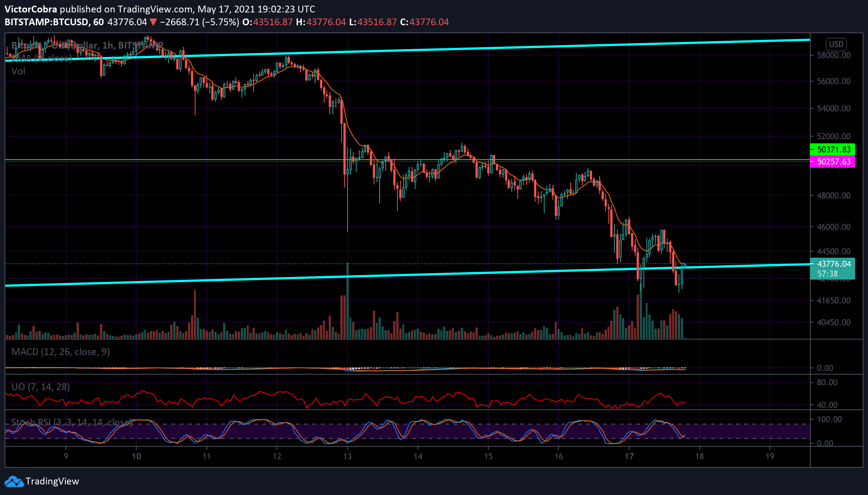Click the date label 9 on time axis
Image resolution: width=868 pixels, height=495 pixels.
tap(66, 456)
